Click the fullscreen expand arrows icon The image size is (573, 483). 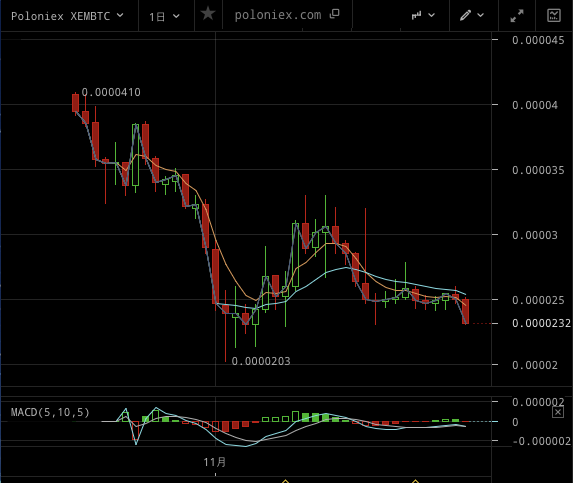tap(517, 16)
